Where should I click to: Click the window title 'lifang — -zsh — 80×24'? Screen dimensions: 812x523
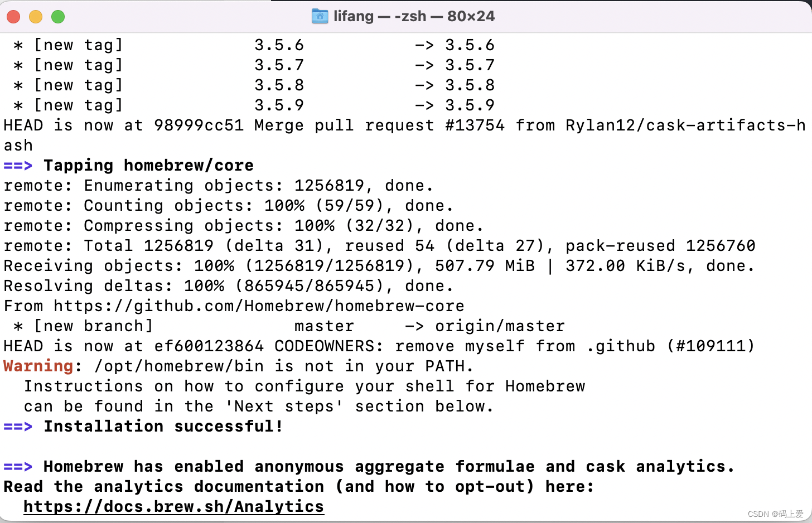tap(414, 16)
